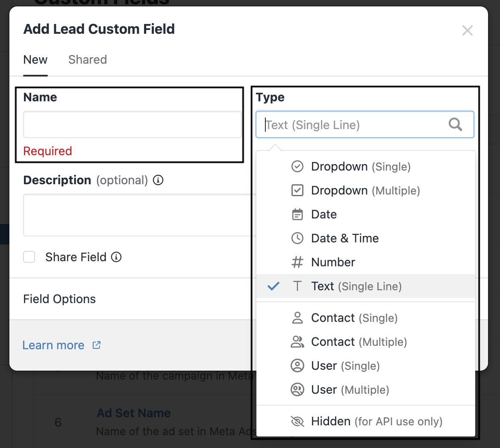The image size is (500, 448).
Task: Select the hash icon for Number type
Action: pos(297,262)
